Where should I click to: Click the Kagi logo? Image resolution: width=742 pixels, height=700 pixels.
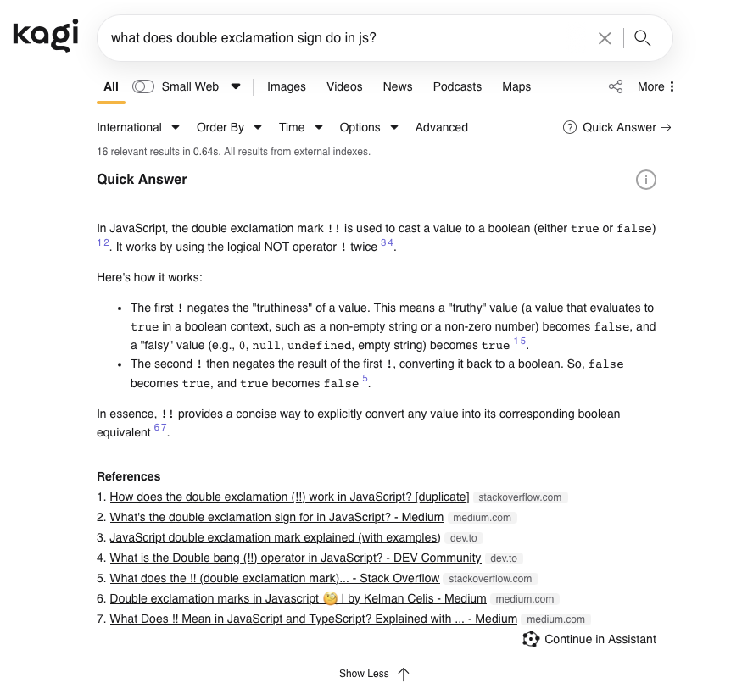tap(46, 36)
